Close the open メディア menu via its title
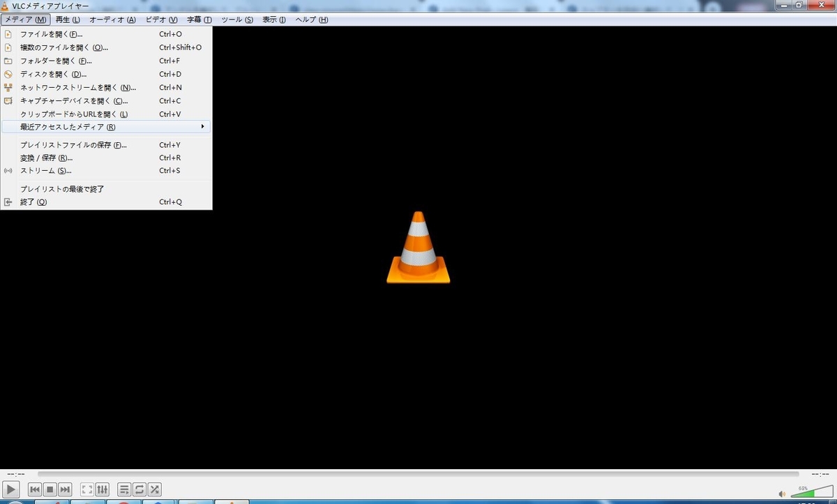 [x=26, y=20]
